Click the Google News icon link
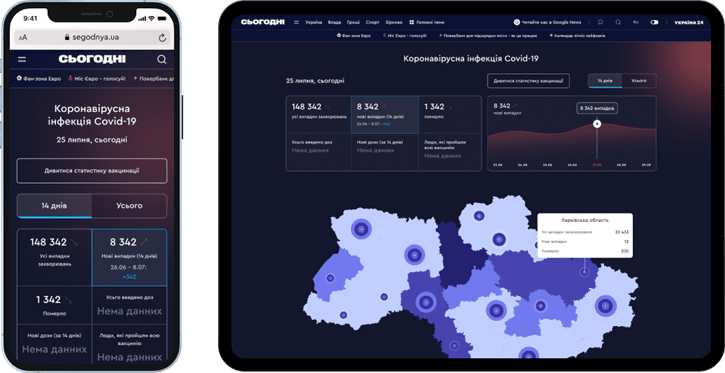 coord(516,22)
